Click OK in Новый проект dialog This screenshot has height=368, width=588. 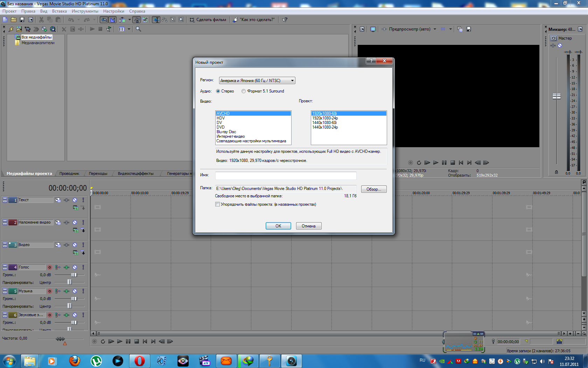pyautogui.click(x=278, y=226)
